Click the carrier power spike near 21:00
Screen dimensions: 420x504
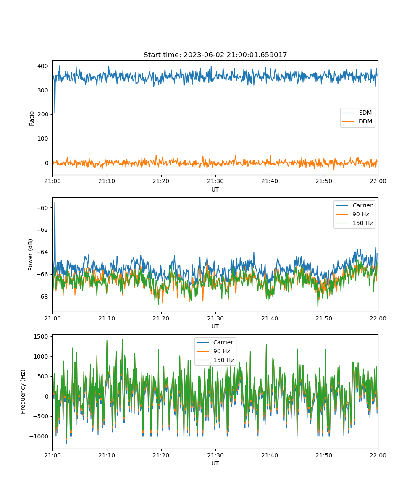(55, 203)
